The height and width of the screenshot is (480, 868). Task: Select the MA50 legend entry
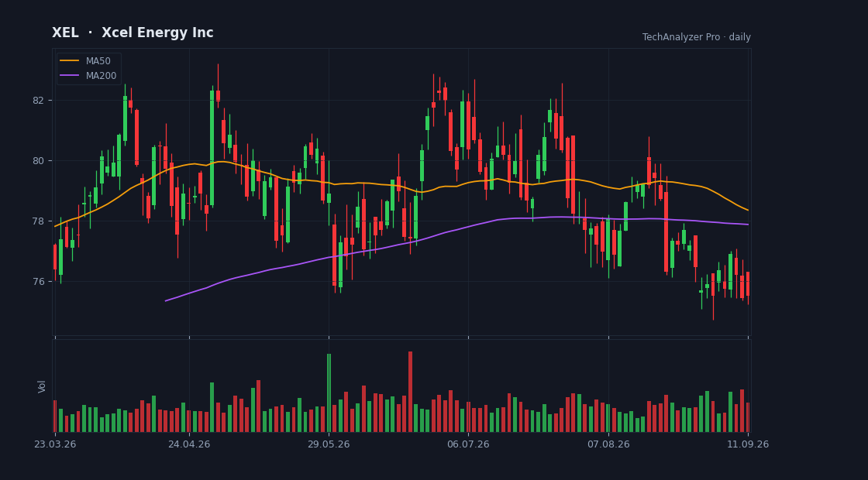coord(88,61)
